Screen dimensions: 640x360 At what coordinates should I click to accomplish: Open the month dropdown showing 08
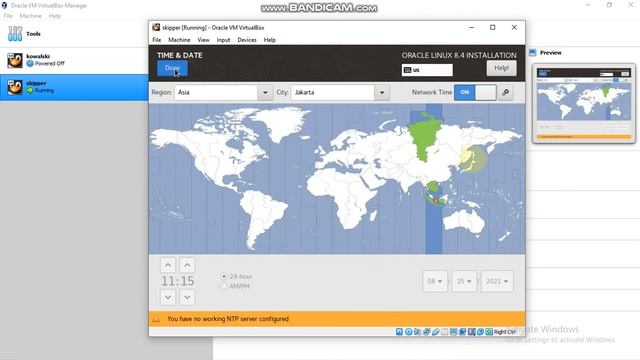(x=435, y=281)
